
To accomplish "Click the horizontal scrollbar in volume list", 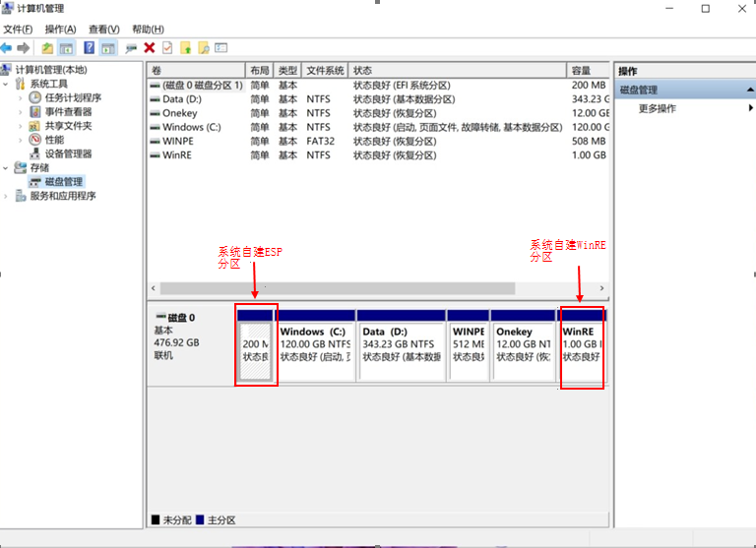I will click(x=337, y=288).
